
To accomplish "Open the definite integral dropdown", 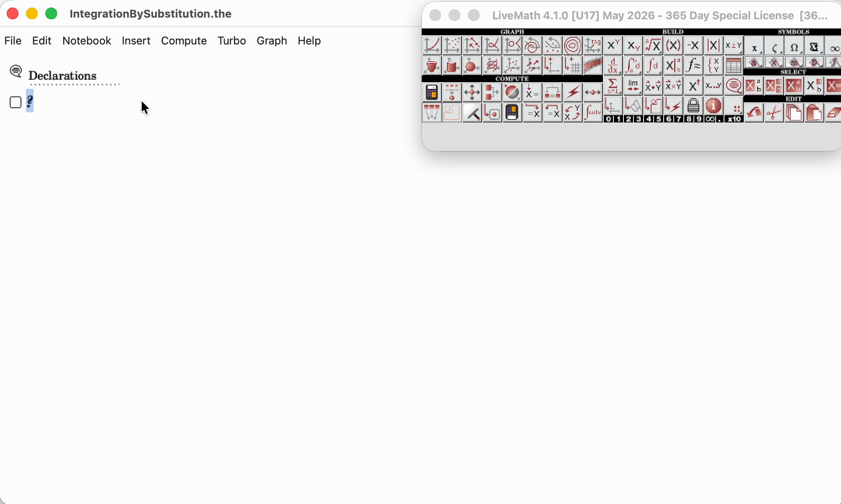I will [x=633, y=65].
